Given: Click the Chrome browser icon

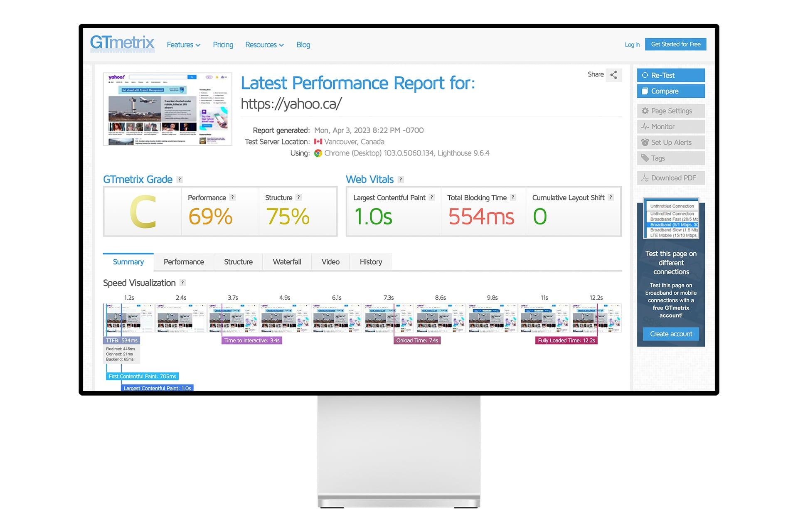Looking at the screenshot, I should point(318,153).
